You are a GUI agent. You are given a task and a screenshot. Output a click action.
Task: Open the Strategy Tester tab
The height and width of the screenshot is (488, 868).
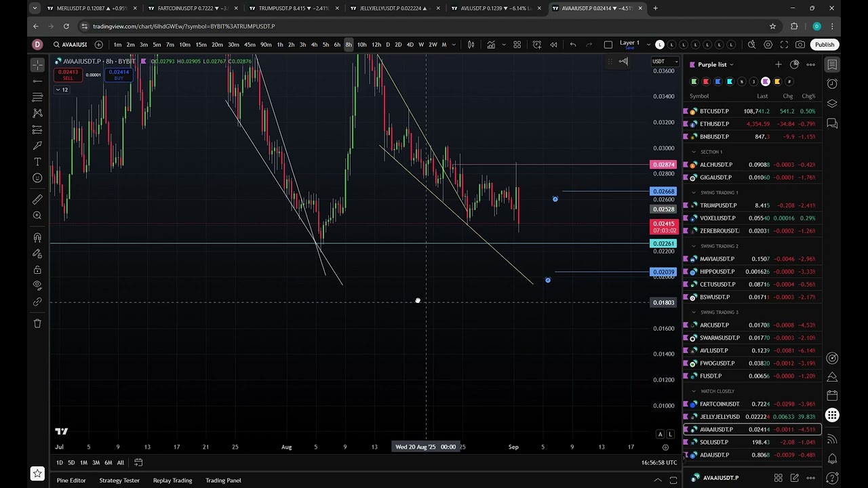tap(119, 481)
